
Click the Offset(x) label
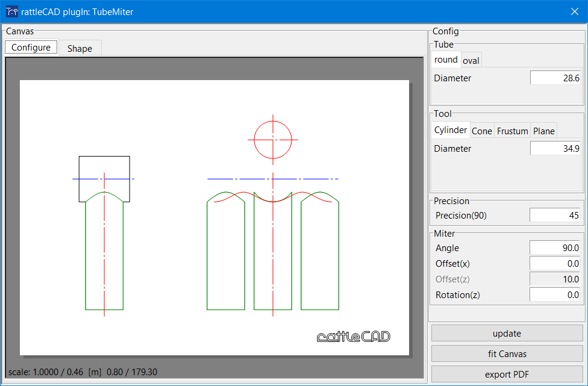click(452, 263)
